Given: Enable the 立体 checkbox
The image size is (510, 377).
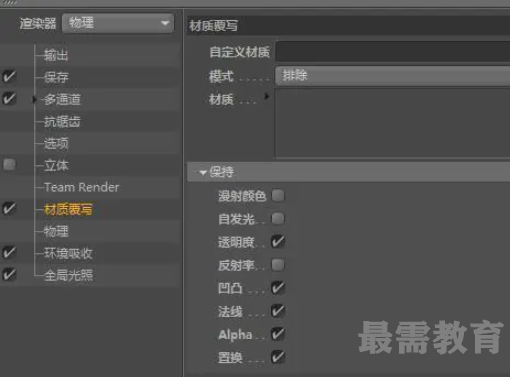Looking at the screenshot, I should pos(9,164).
